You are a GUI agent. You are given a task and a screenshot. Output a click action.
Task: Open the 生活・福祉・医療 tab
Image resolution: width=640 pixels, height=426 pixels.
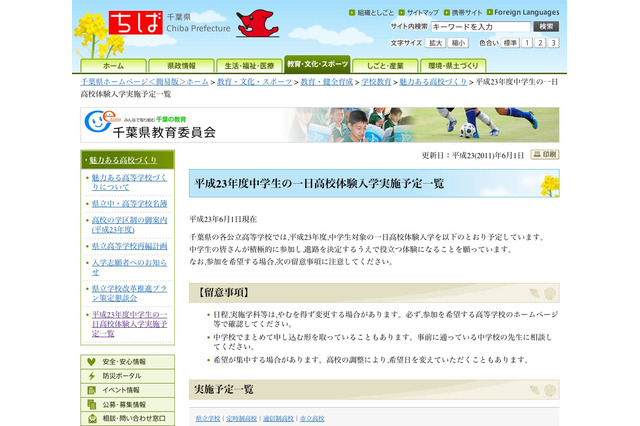pyautogui.click(x=249, y=66)
